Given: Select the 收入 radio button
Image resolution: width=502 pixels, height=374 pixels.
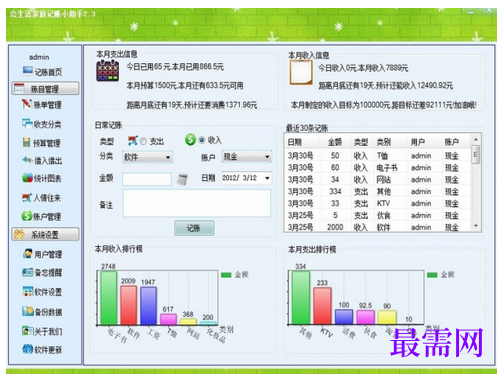Looking at the screenshot, I should click(202, 140).
